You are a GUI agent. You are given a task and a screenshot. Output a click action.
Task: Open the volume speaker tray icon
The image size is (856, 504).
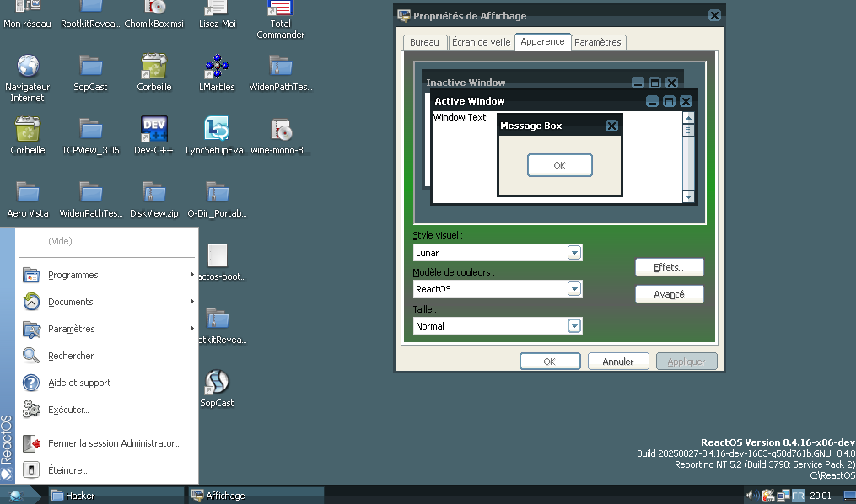[x=751, y=496]
